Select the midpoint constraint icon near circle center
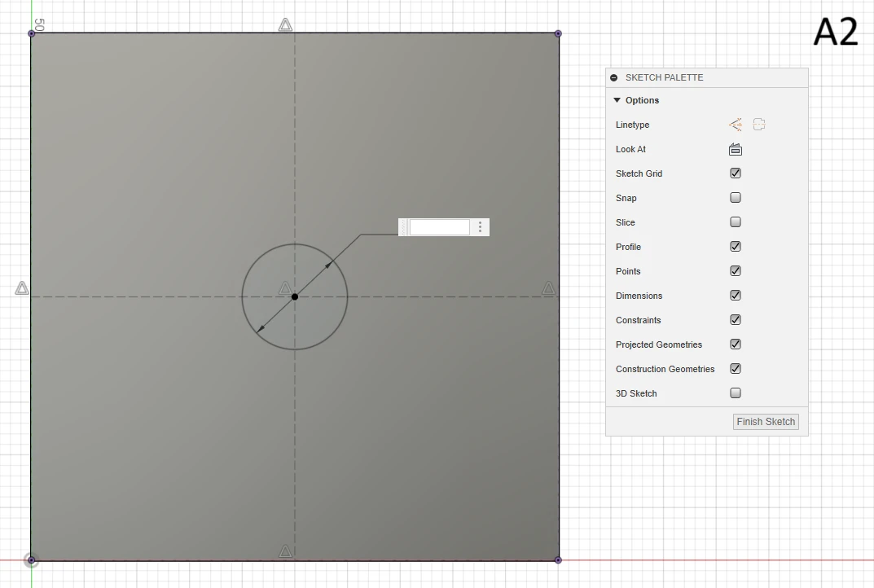This screenshot has width=874, height=588. click(x=285, y=288)
